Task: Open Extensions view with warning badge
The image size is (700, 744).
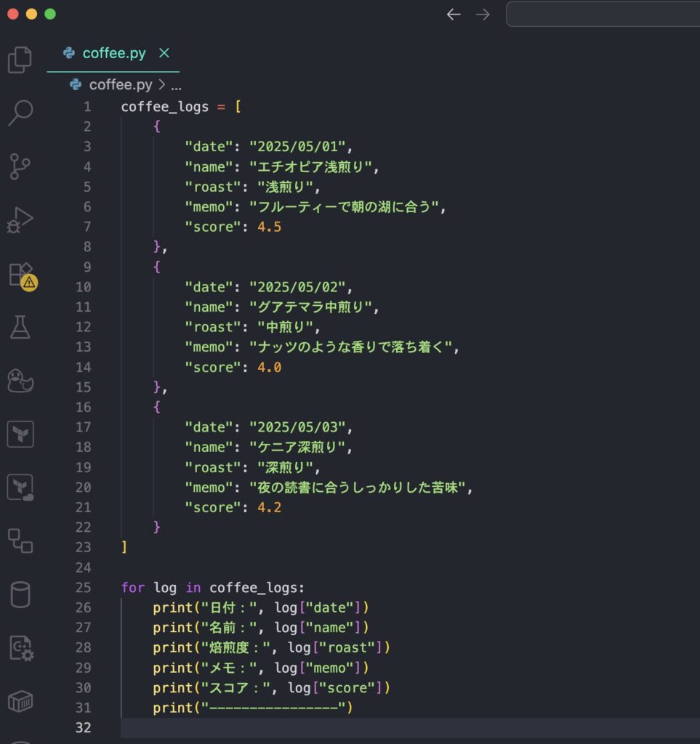Action: point(20,275)
